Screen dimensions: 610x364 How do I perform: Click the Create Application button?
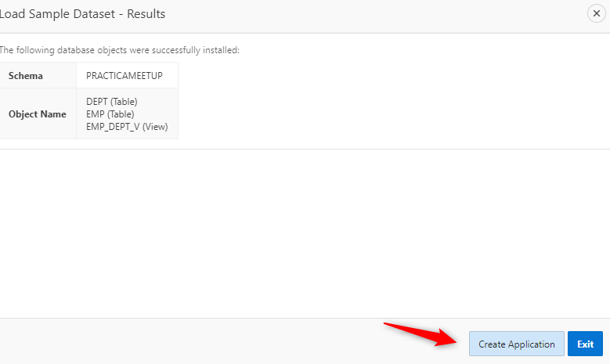click(x=516, y=344)
